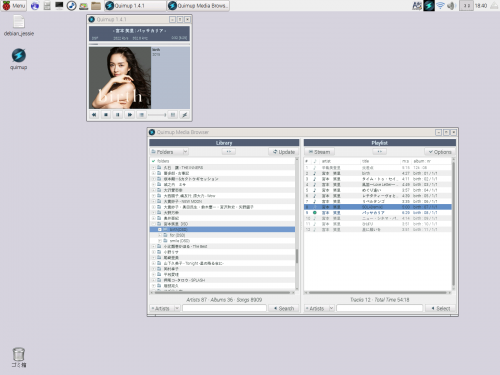
Task: Click the blue music-note circle launcher
Action: (x=71, y=6)
